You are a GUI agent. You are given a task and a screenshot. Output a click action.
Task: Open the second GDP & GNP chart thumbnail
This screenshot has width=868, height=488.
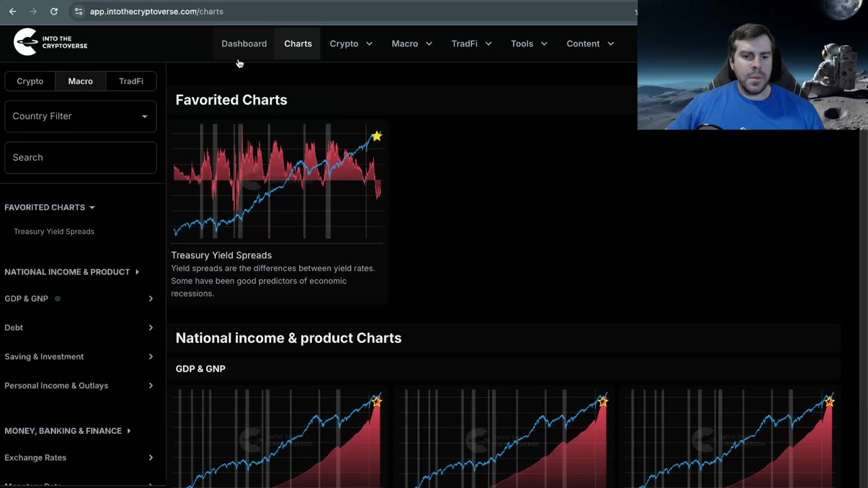(504, 437)
